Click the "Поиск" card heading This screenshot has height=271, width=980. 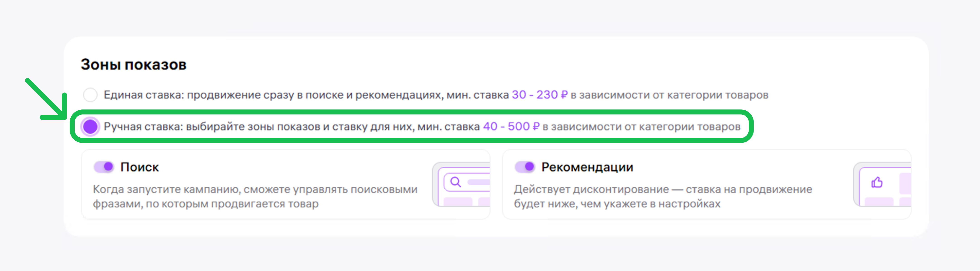click(139, 167)
